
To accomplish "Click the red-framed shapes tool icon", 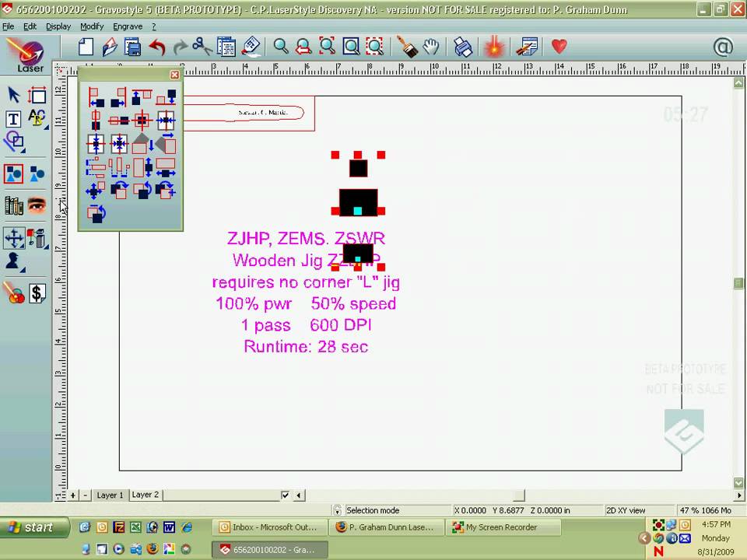I will click(14, 173).
